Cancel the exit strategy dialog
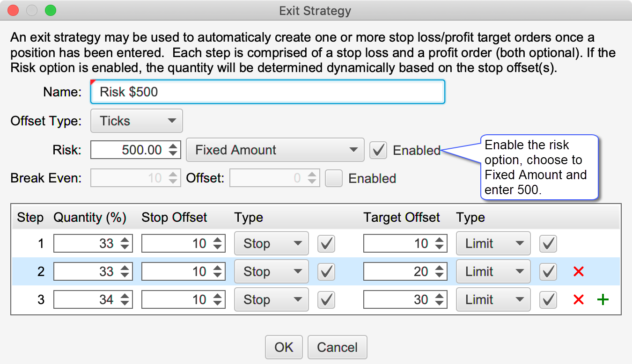This screenshot has width=632, height=364. tap(337, 347)
